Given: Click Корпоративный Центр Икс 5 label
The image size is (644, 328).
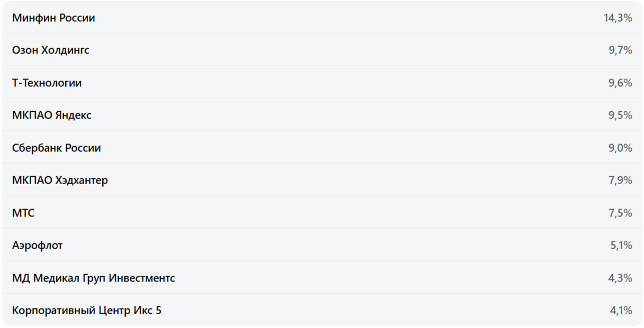Looking at the screenshot, I should (x=87, y=311).
